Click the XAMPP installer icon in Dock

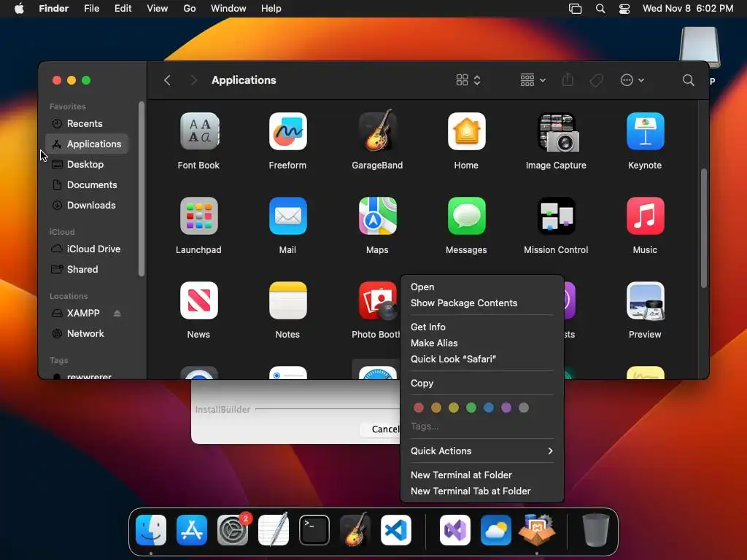click(x=536, y=530)
